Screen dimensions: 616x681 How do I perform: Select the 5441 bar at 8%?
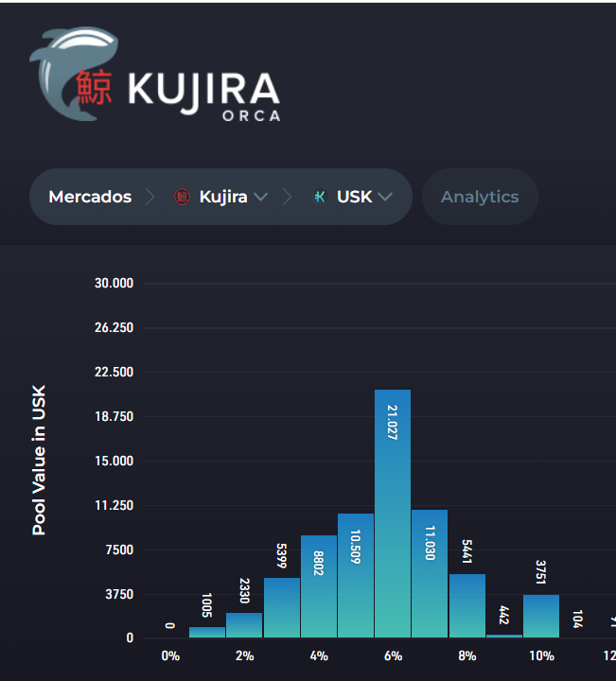[467, 605]
